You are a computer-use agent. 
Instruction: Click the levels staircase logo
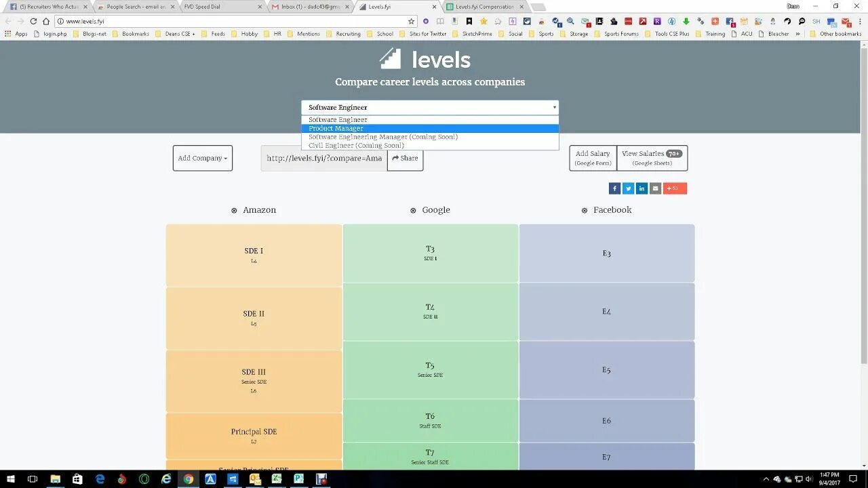391,59
